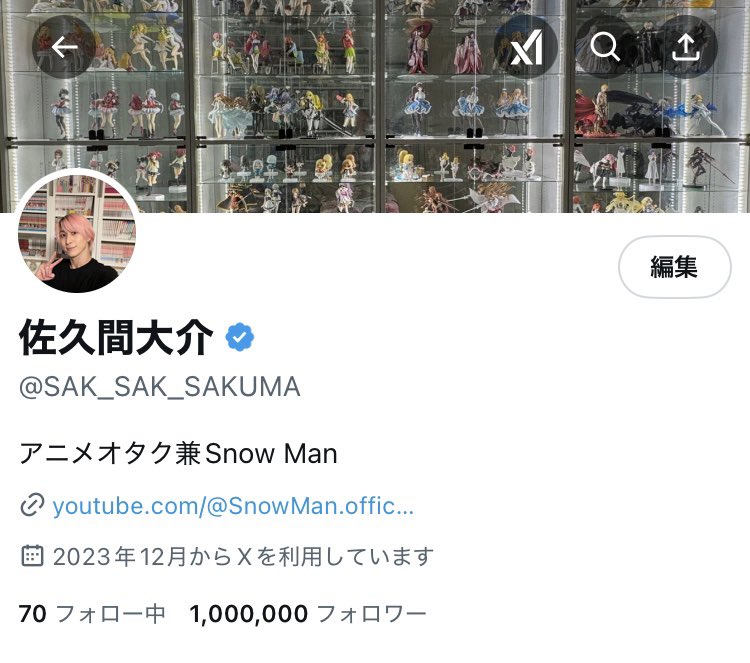This screenshot has height=663, width=750.
Task: Open the Grok xI icon
Action: coord(526,47)
